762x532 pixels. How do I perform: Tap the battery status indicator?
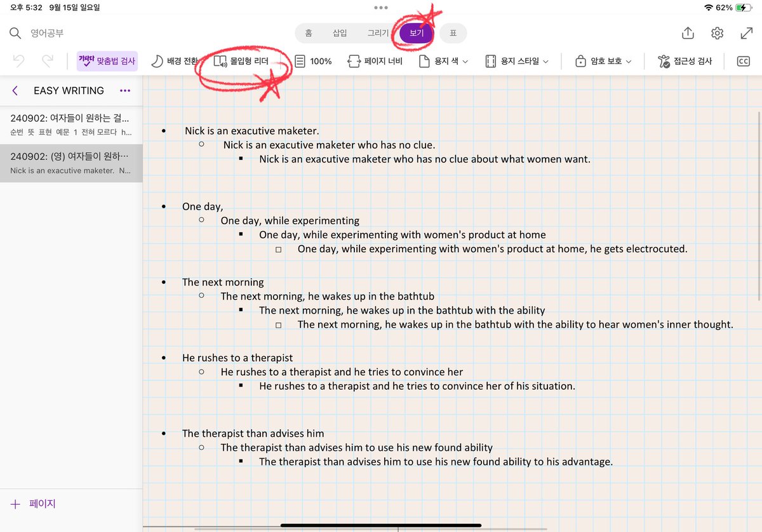744,8
